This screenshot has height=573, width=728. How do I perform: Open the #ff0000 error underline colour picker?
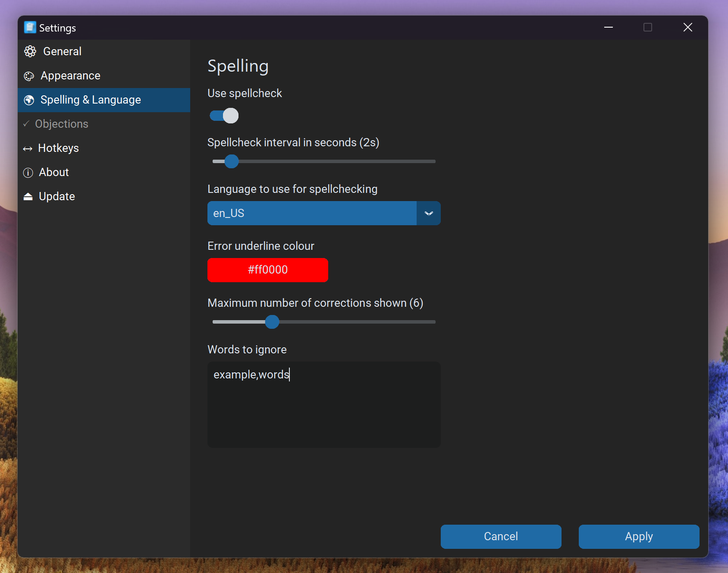point(268,270)
